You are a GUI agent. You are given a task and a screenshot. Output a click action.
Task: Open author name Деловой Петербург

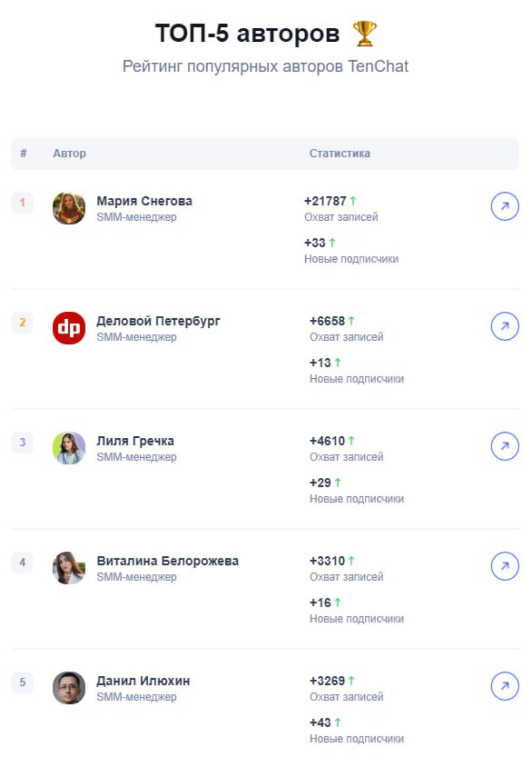(x=158, y=321)
